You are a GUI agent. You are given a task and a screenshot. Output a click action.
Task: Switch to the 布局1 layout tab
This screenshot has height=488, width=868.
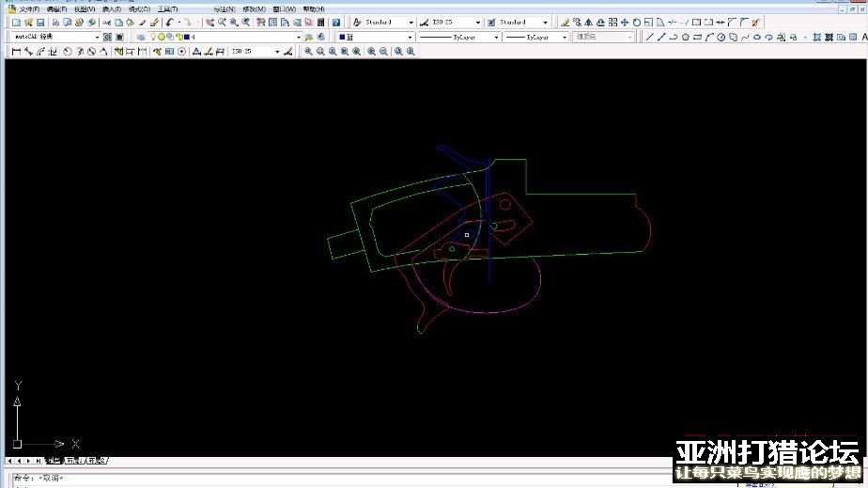(x=75, y=461)
